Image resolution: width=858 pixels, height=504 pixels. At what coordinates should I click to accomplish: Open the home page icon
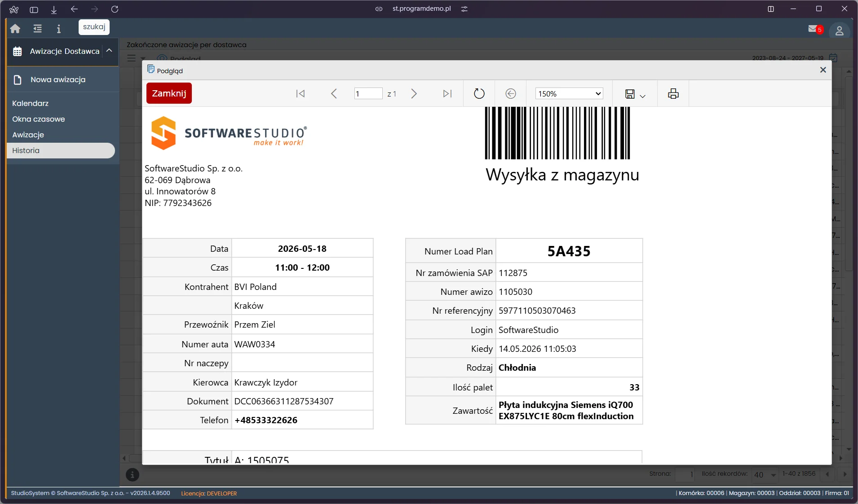tap(15, 29)
